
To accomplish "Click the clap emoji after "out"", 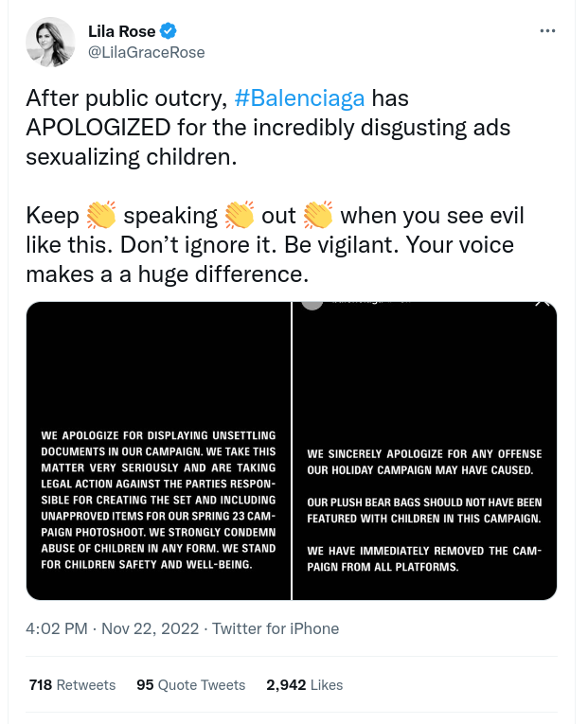I will click(318, 217).
